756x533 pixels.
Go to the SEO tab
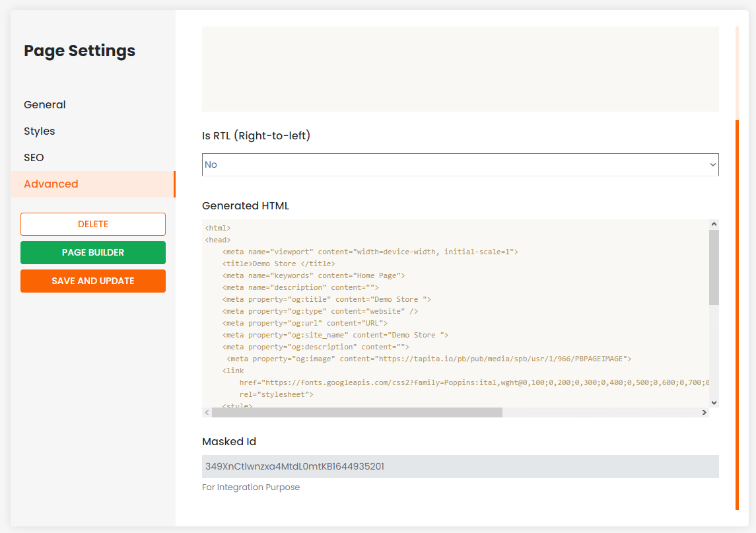(34, 158)
